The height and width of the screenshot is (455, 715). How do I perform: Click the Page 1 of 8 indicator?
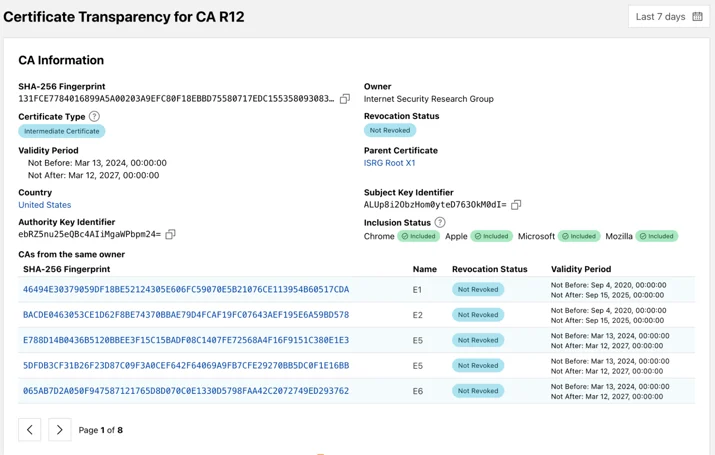[101, 430]
